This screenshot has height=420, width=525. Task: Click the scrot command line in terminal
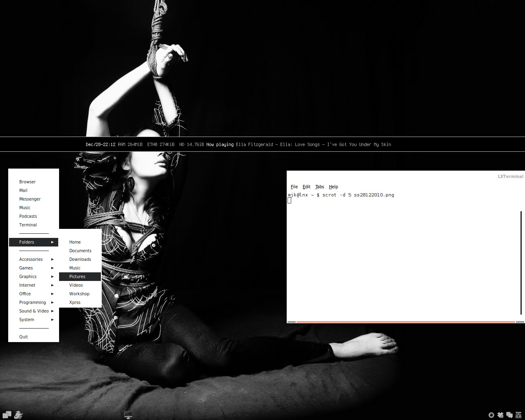[341, 195]
